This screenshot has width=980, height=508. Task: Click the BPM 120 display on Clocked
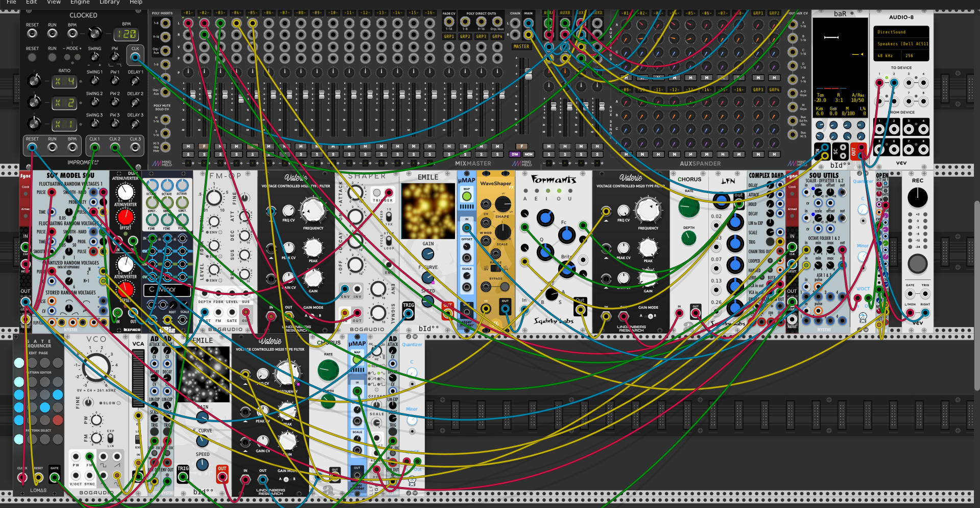click(126, 34)
